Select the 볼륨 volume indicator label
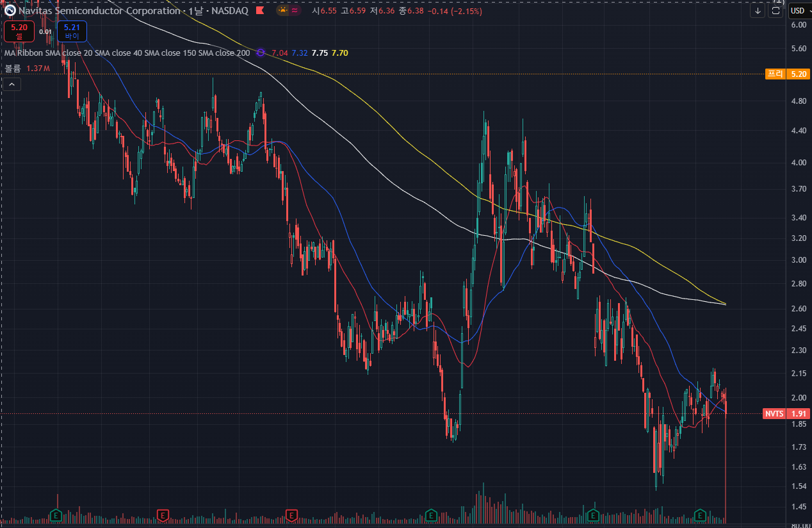This screenshot has height=528, width=812. [13, 68]
